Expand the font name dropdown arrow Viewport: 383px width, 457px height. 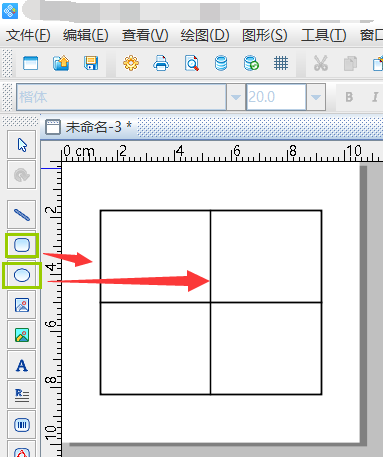coord(236,97)
